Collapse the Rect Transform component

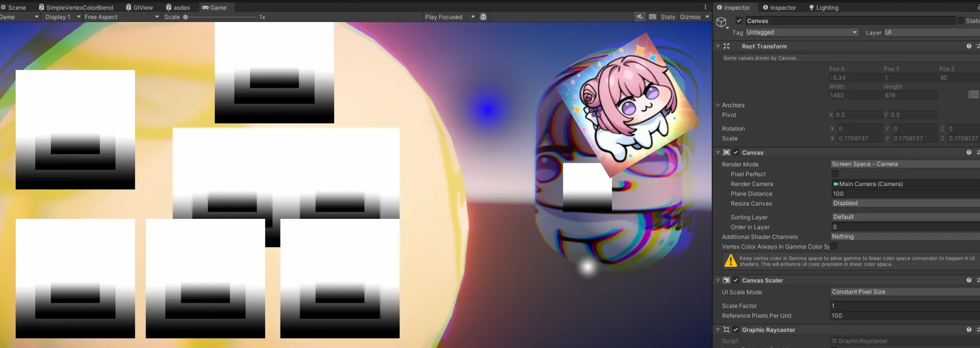click(x=718, y=46)
